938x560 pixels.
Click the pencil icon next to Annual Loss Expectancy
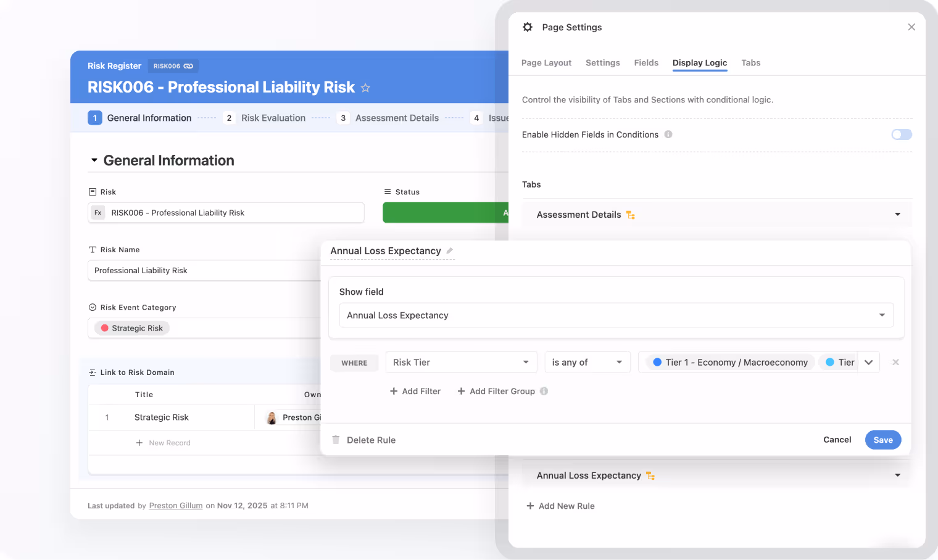coord(450,251)
